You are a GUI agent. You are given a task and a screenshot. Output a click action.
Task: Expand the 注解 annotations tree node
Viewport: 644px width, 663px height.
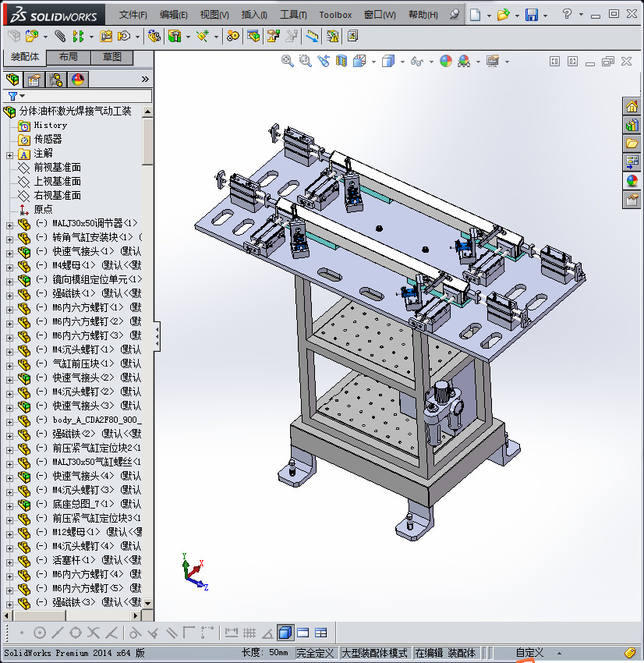coord(9,155)
